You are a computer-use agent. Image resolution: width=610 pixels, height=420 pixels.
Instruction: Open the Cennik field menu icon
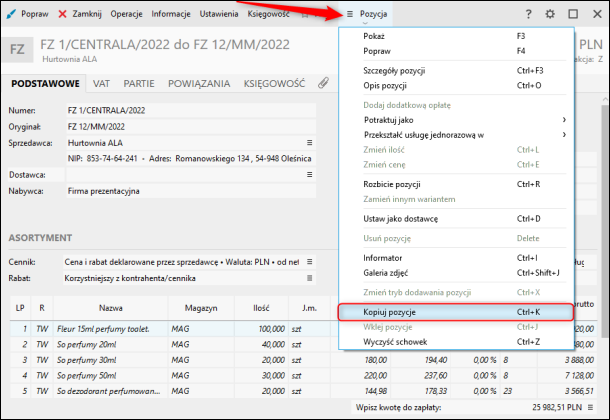pos(310,262)
